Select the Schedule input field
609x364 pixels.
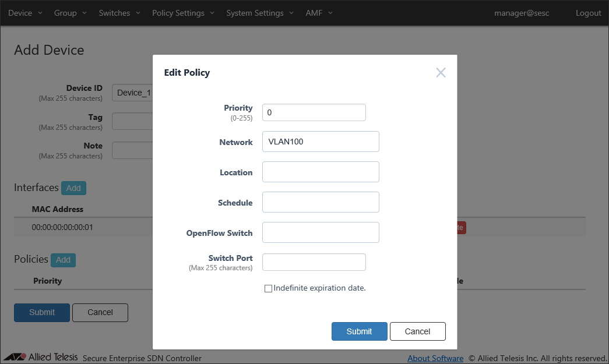321,202
